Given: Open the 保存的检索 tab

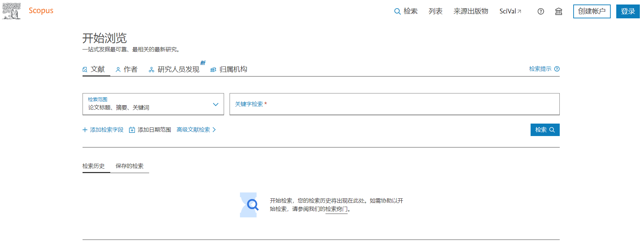Looking at the screenshot, I should 129,166.
